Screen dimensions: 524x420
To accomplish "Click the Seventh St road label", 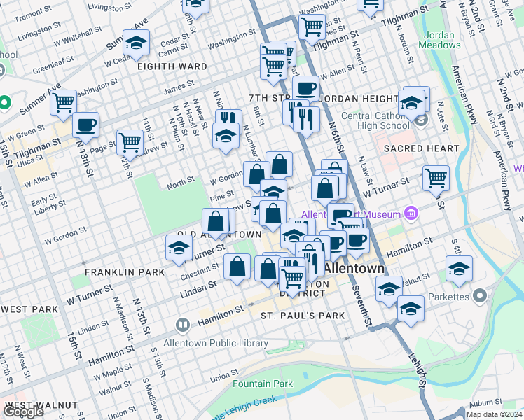I will coord(361,306).
